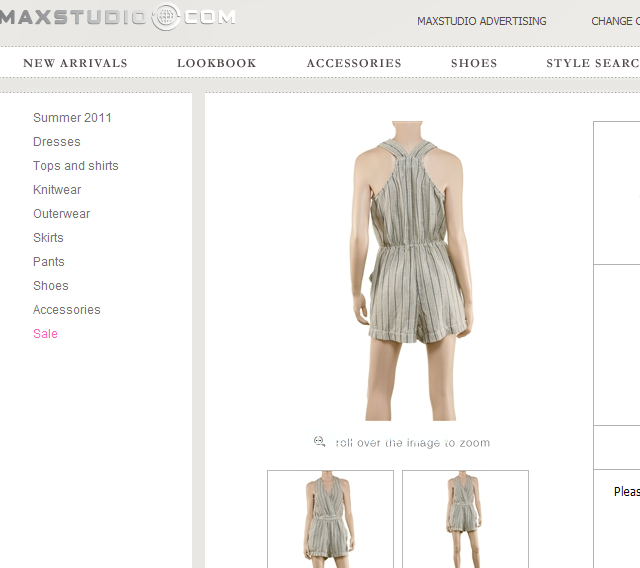Click the Change link in the top right
640x568 pixels.
[616, 21]
